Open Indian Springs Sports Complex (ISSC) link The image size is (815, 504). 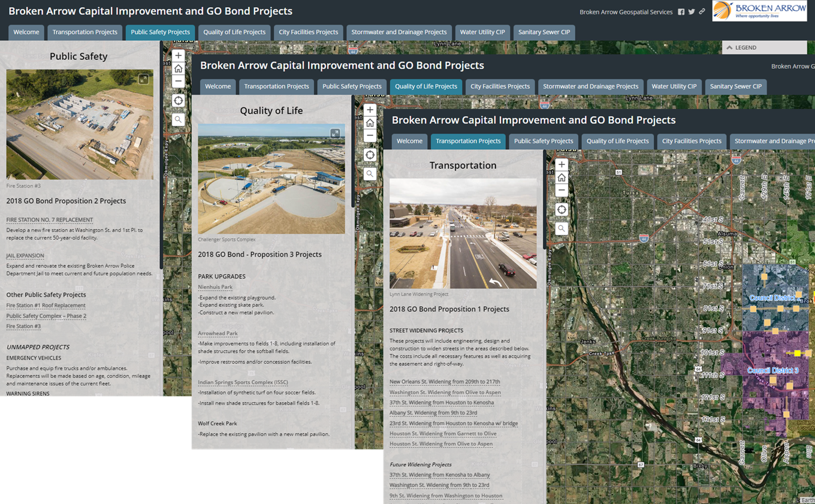tap(243, 382)
